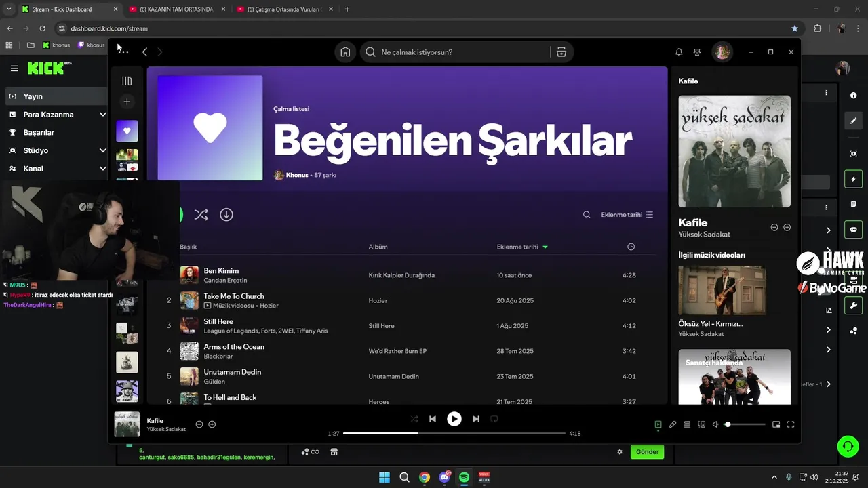Open Discord from Windows taskbar
Viewport: 868px width, 488px height.
pyautogui.click(x=445, y=477)
